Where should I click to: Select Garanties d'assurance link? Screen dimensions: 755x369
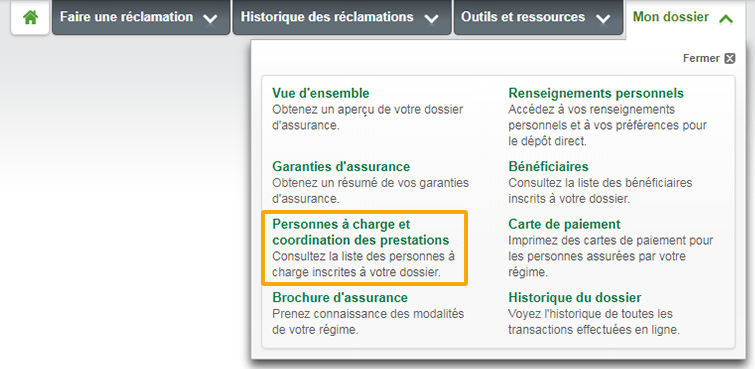coord(341,167)
